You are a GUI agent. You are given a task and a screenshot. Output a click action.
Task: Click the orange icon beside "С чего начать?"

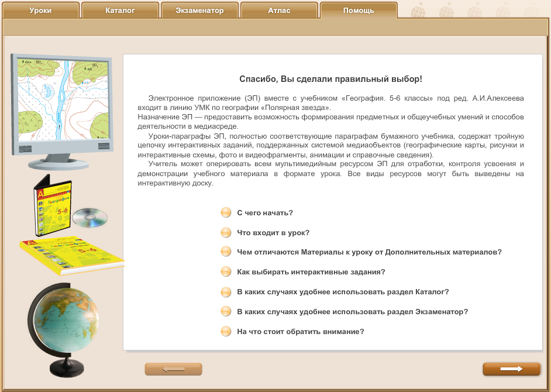pyautogui.click(x=226, y=212)
